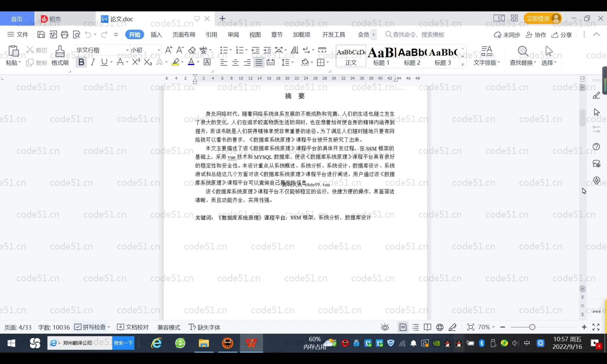Set right text alignment
The image size is (607, 364).
click(247, 62)
